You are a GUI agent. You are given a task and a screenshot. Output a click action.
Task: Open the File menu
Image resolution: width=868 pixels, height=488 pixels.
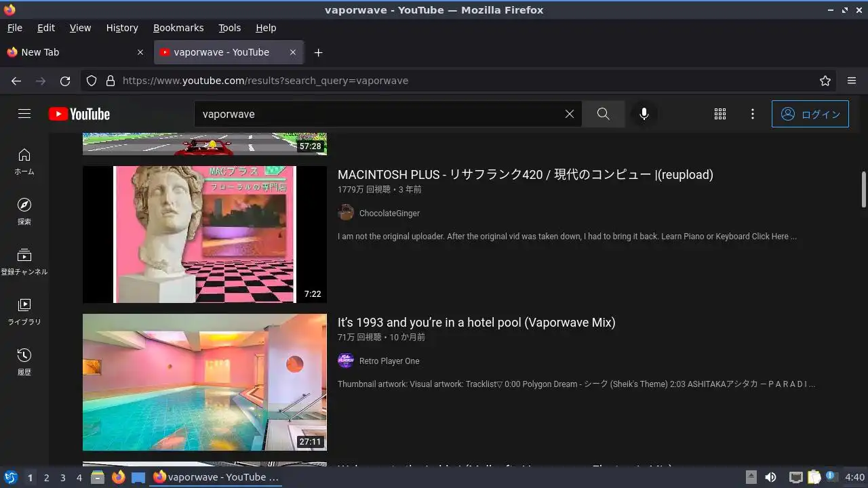tap(14, 28)
